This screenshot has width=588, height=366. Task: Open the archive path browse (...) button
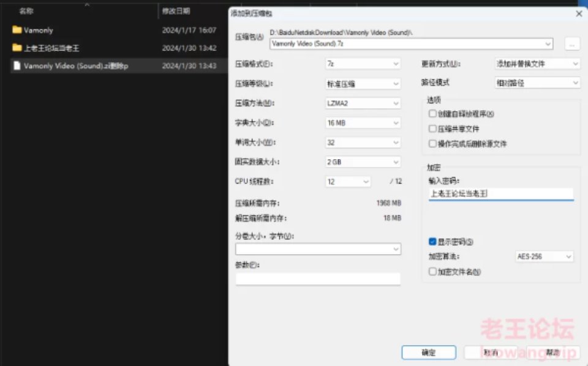[x=571, y=44]
